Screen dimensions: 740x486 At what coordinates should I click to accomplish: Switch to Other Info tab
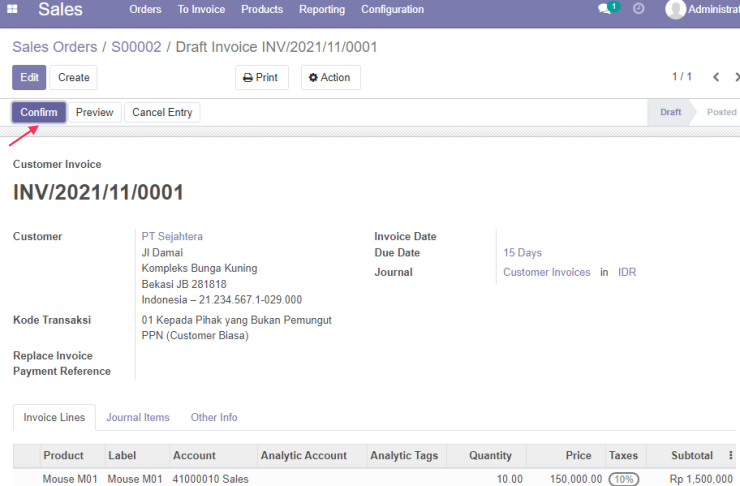214,418
